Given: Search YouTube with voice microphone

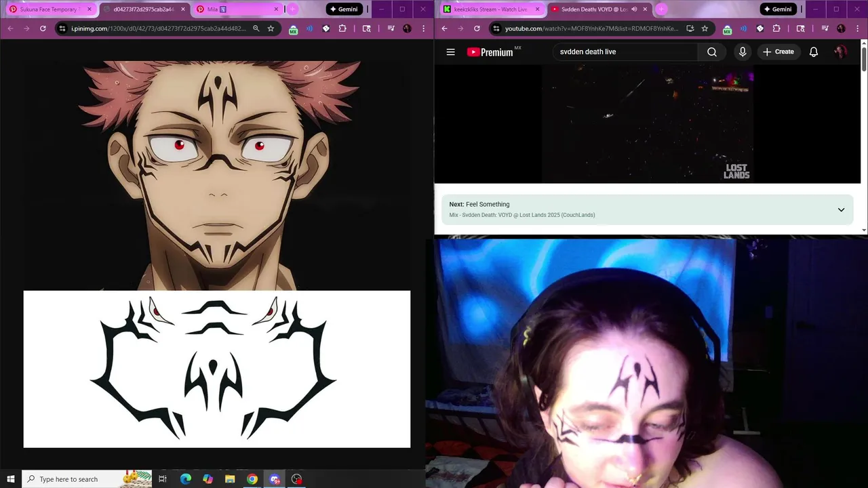Looking at the screenshot, I should (x=743, y=52).
